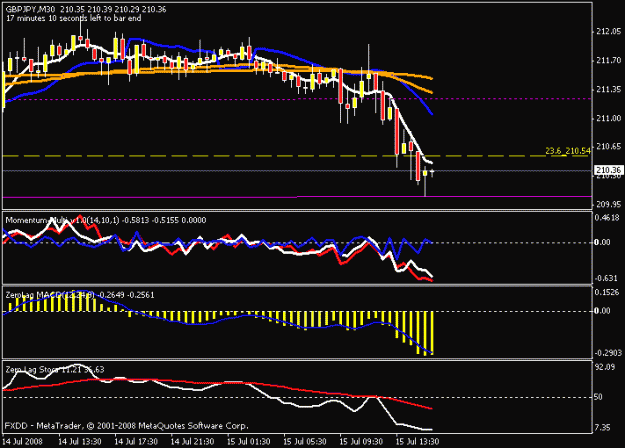Screen dimensions: 625x448
Task: Click the MACD 0.00 zero-level scale value
Action: (x=602, y=310)
